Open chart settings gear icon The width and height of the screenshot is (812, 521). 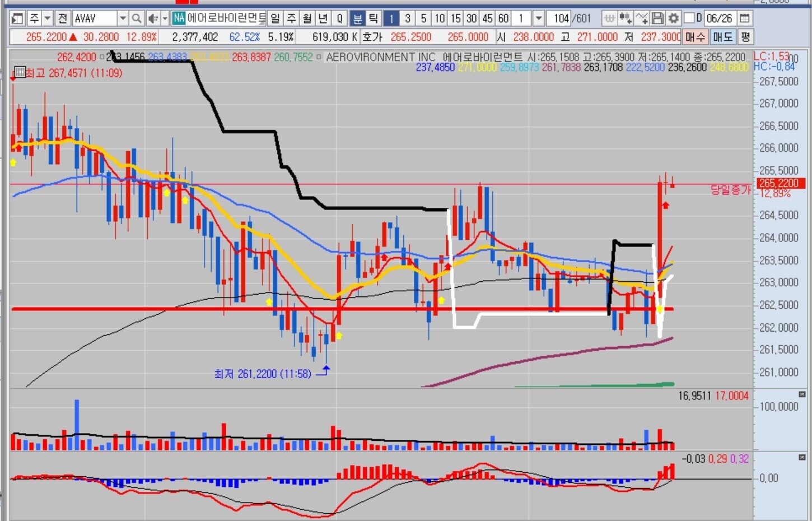(x=674, y=18)
